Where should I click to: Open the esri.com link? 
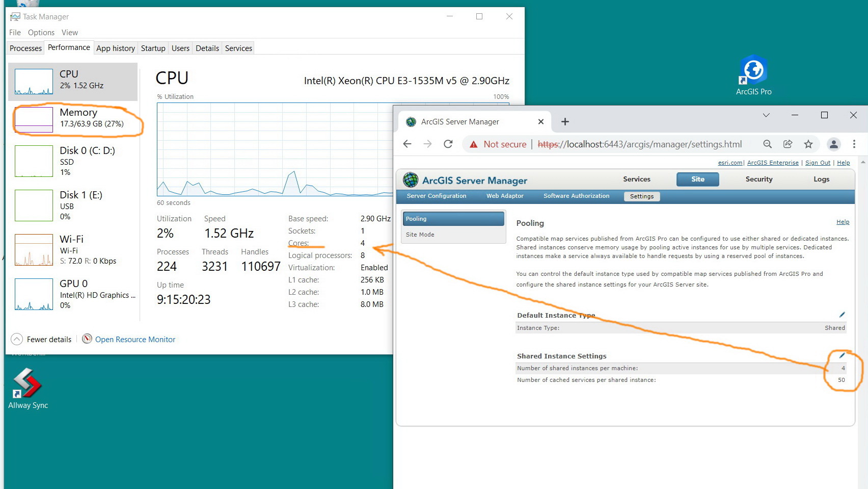point(730,163)
